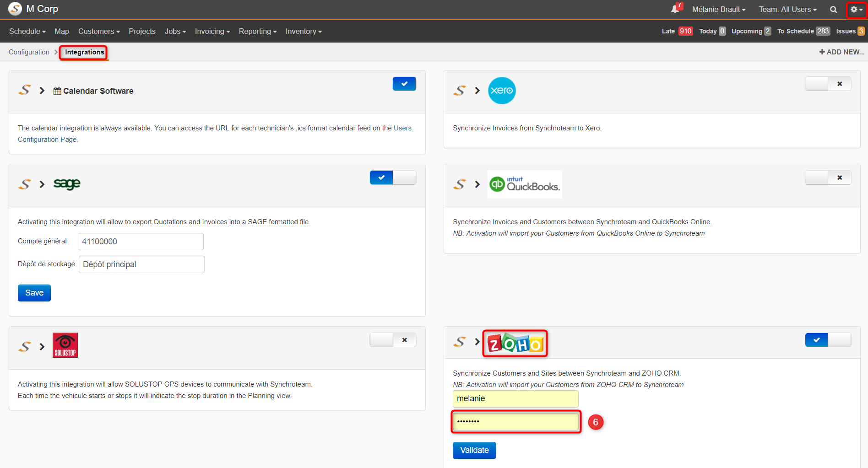Viewport: 868px width, 468px height.
Task: Click the ZOHO logo
Action: [515, 344]
